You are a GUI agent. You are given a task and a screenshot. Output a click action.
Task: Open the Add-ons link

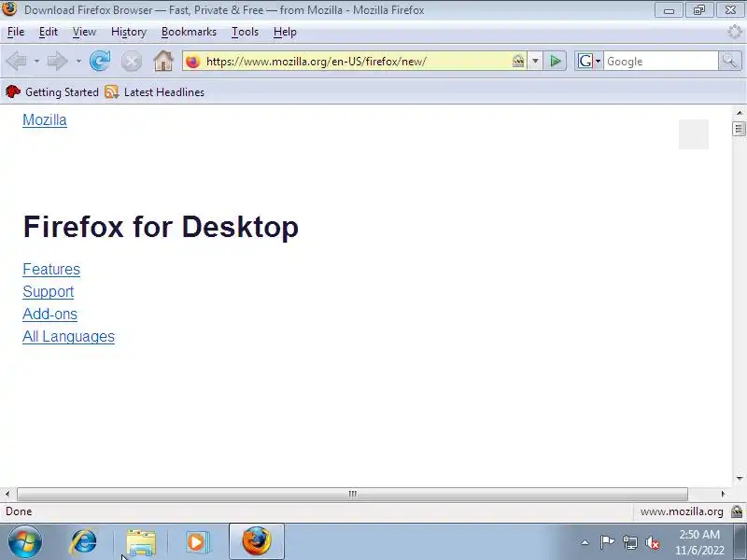[x=50, y=315]
